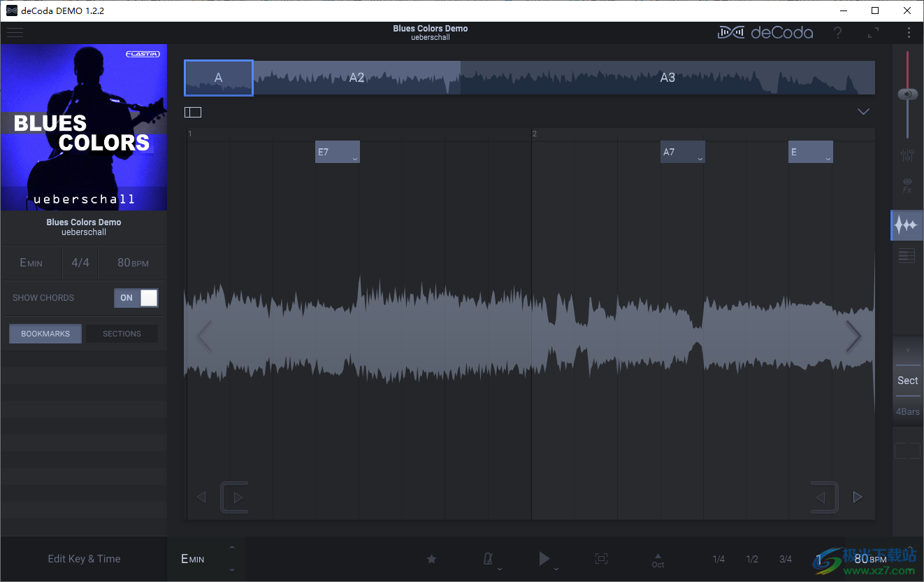This screenshot has width=924, height=582.
Task: Expand the E chord dropdown
Action: coord(828,159)
